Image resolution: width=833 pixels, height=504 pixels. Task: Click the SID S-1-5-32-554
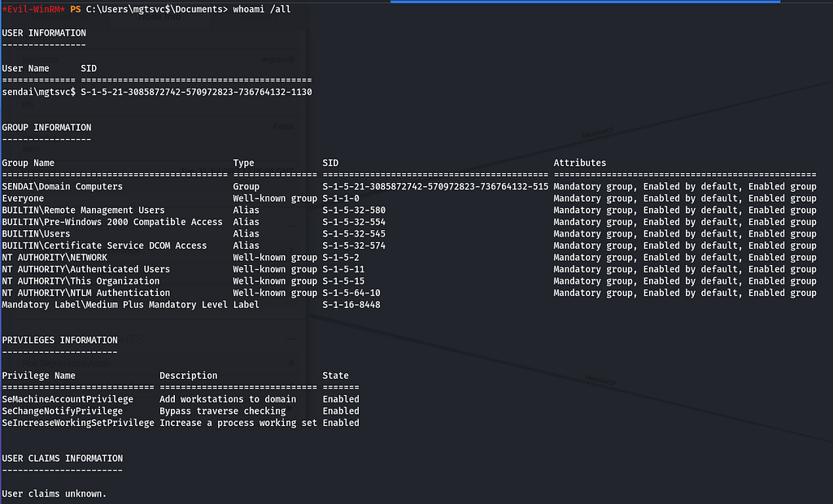click(354, 222)
